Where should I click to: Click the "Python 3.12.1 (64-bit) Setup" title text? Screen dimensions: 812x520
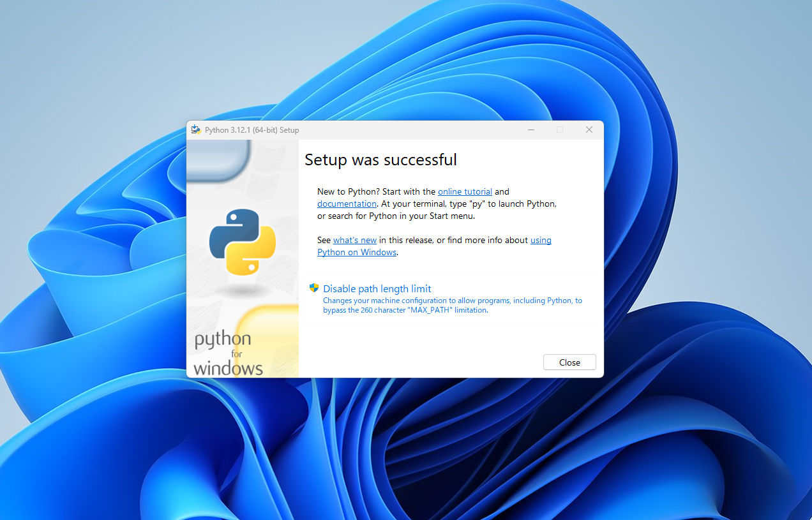pyautogui.click(x=252, y=130)
